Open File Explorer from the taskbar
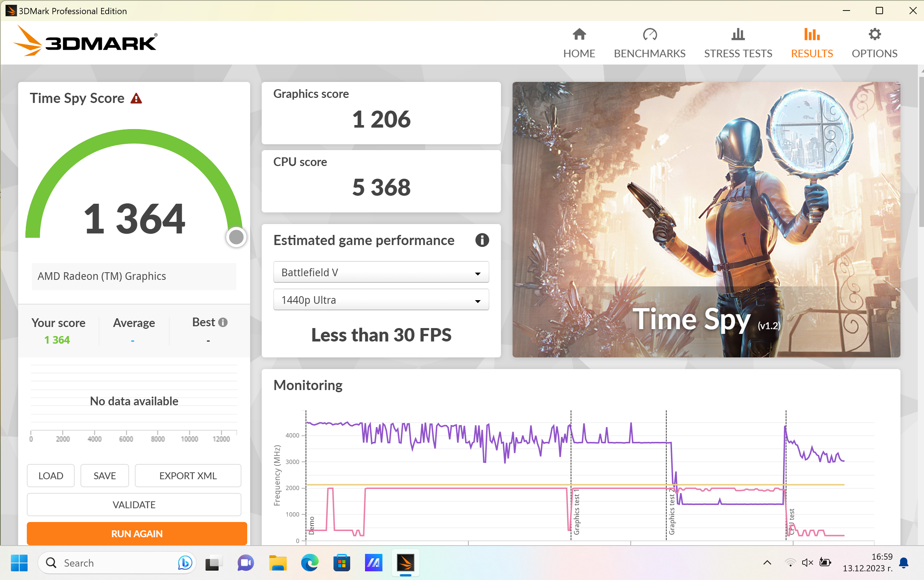Viewport: 924px width, 580px height. point(278,563)
